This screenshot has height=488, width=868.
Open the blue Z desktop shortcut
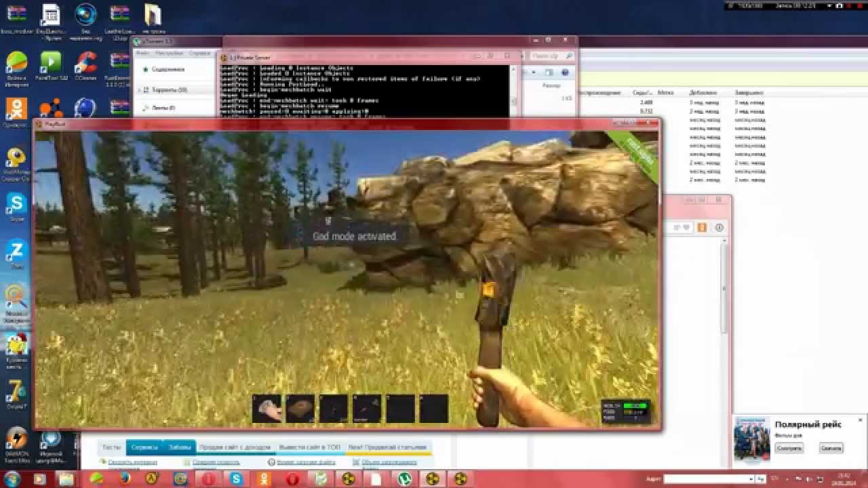(x=16, y=253)
